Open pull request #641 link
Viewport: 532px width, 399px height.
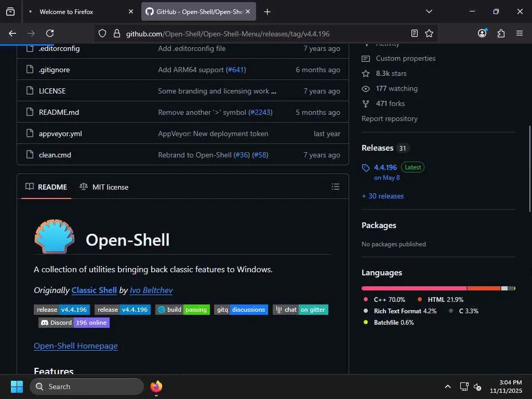tap(236, 70)
